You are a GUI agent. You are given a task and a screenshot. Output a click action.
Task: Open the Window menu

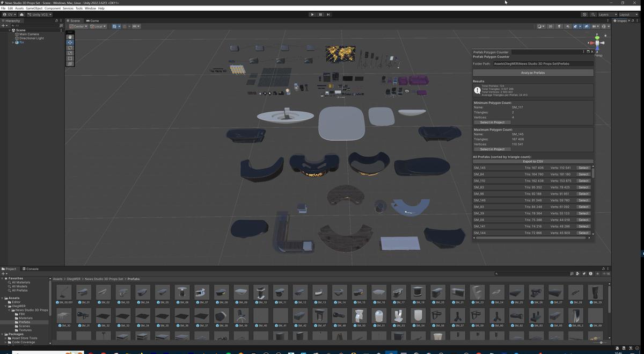pos(90,8)
